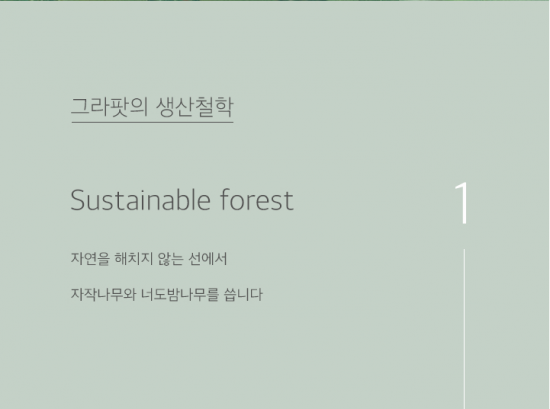Click the 그라팟의 word in the heading
This screenshot has height=409, width=550.
[x=110, y=106]
